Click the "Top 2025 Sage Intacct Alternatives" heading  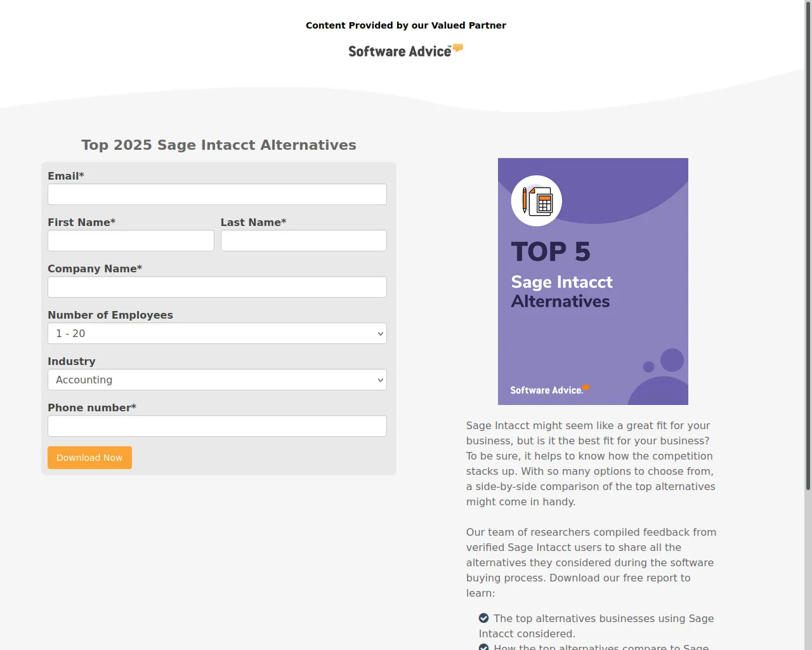[x=219, y=145]
